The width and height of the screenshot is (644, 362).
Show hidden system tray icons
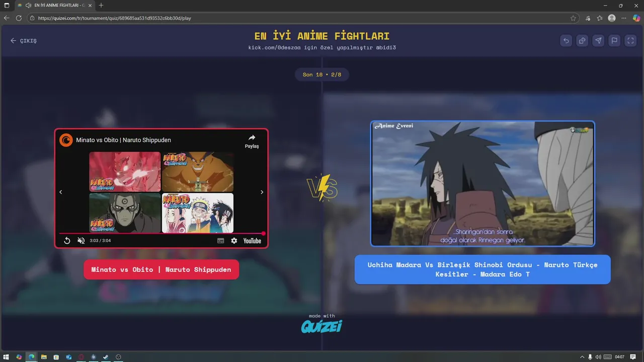[x=582, y=357]
